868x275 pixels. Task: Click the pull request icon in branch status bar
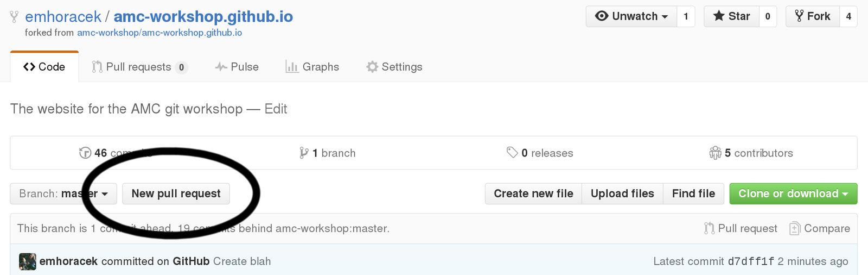[x=709, y=228]
